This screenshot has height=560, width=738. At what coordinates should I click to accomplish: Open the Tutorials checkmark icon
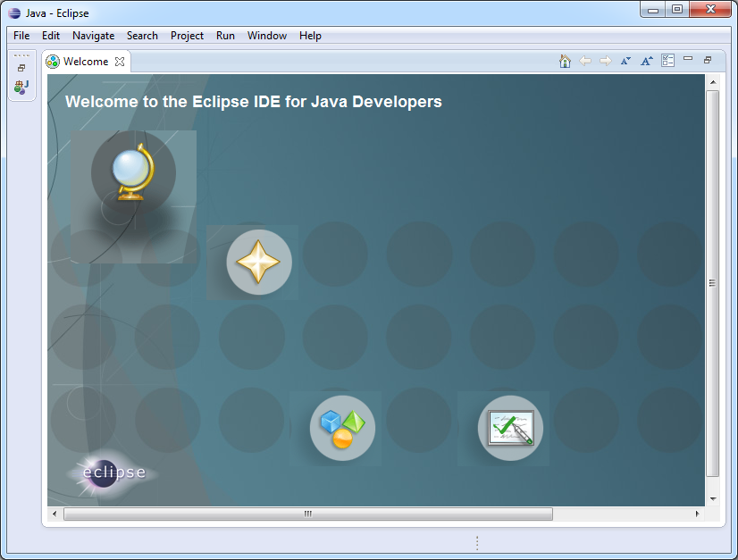click(x=511, y=428)
